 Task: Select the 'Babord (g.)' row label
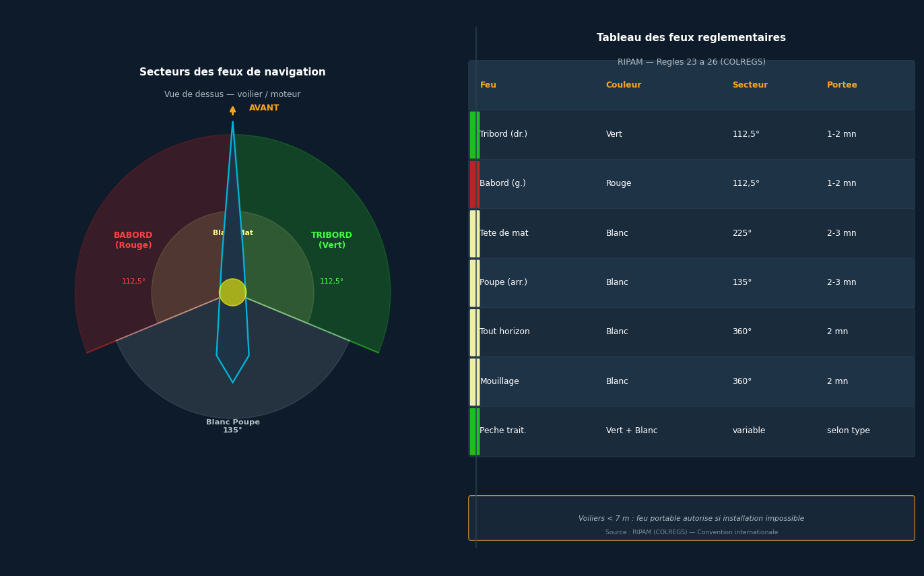point(502,184)
